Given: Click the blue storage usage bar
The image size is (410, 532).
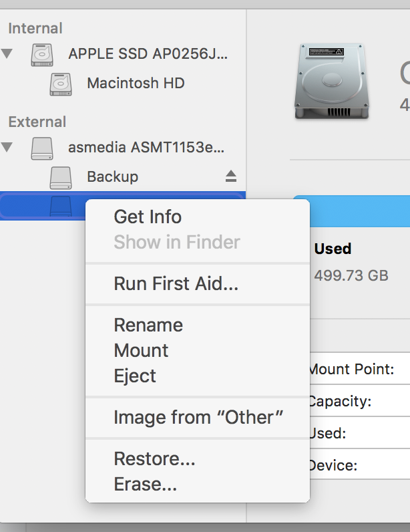Looking at the screenshot, I should pos(361,211).
